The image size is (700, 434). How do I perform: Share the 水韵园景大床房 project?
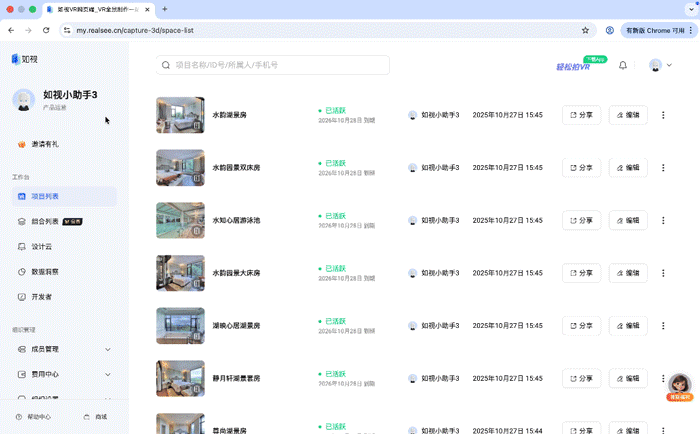[x=581, y=273]
